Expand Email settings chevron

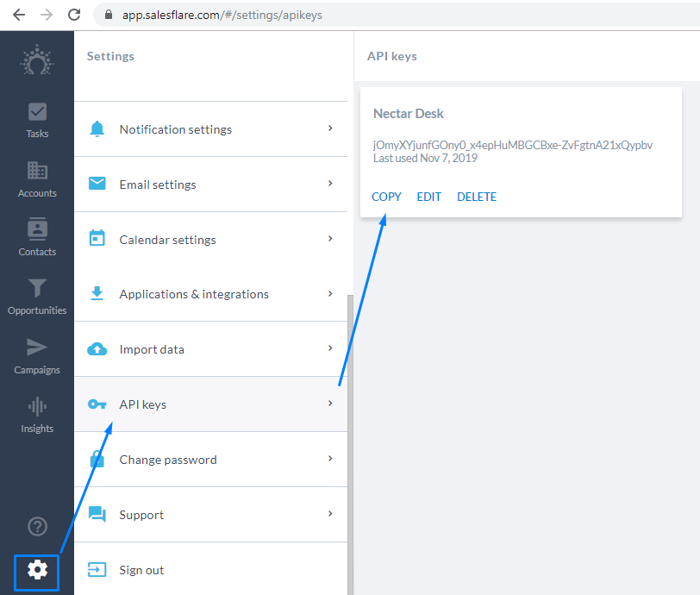330,183
